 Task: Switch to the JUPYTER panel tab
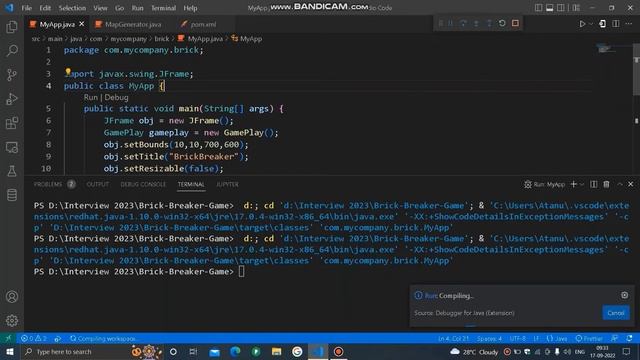tap(227, 184)
